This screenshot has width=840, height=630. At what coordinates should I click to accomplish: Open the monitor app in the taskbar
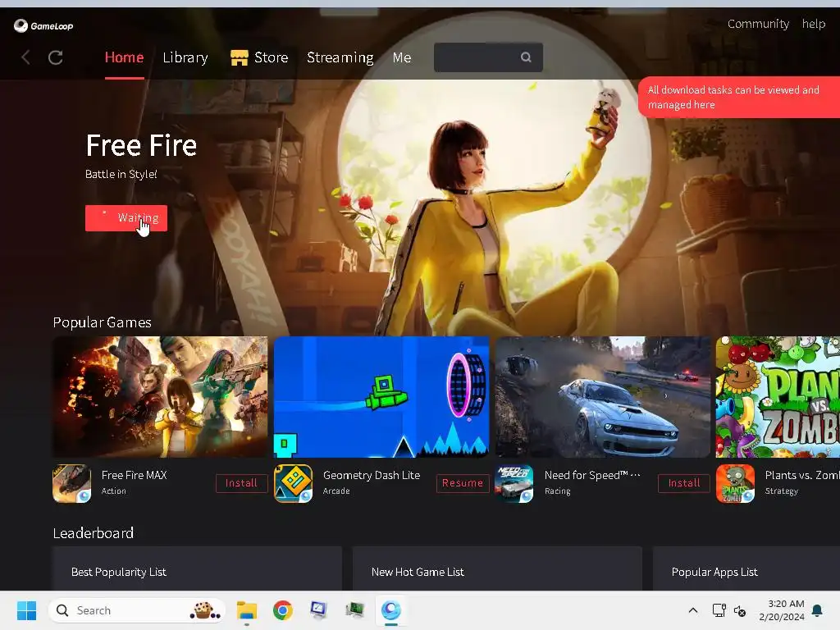coord(318,610)
